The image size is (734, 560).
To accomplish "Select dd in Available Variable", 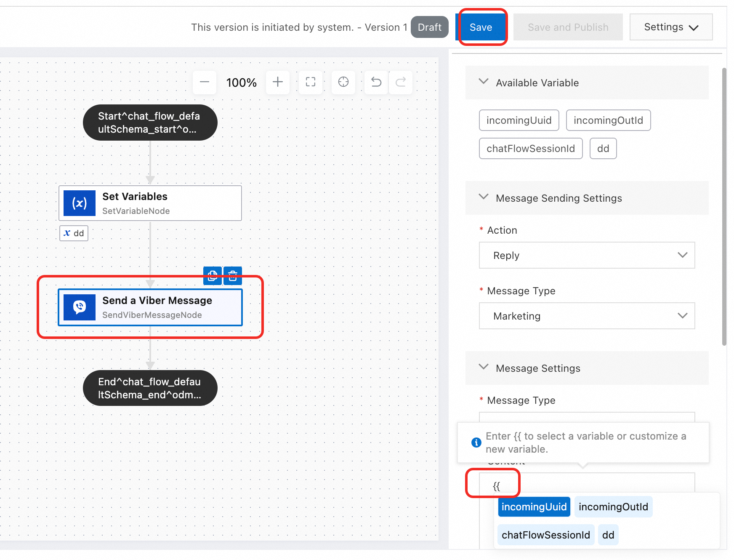I will 603,149.
